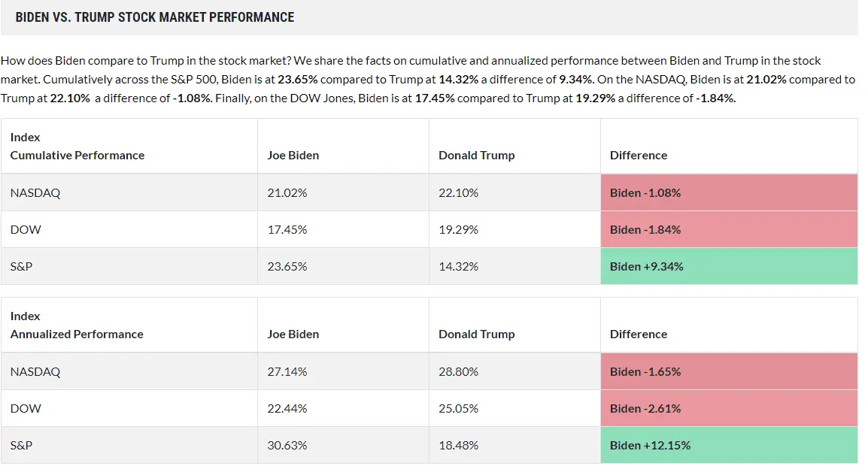Click the red "Biden -1.65%" difference cell

click(x=645, y=371)
